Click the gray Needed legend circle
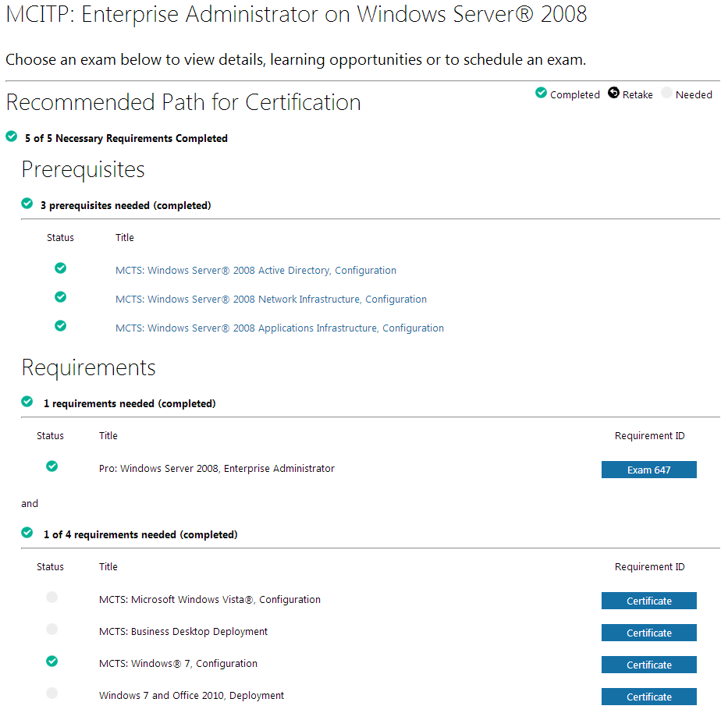Screen dimensions: 728x720 pyautogui.click(x=666, y=93)
